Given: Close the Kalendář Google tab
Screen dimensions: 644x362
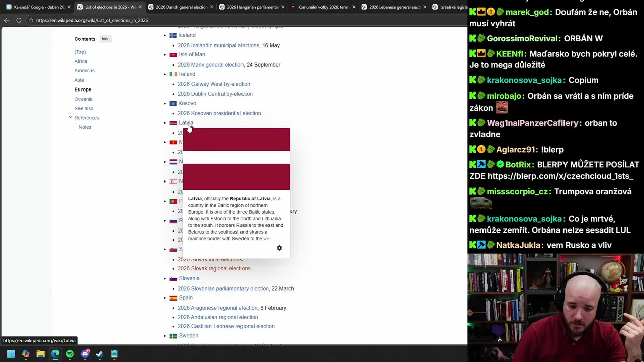Looking at the screenshot, I should pos(69,7).
